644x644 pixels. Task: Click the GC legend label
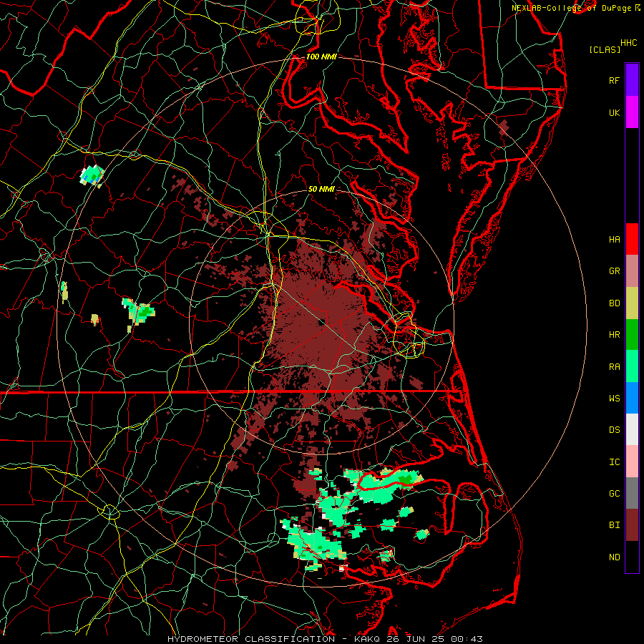(614, 494)
